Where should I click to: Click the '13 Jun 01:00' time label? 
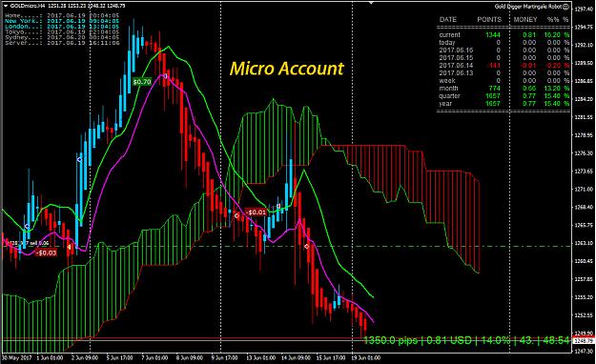point(260,357)
